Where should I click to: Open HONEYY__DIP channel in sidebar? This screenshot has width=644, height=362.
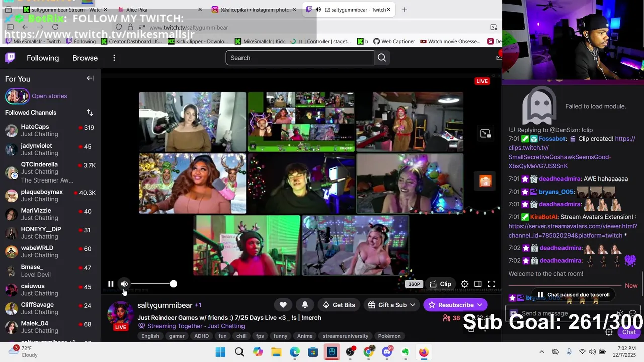pos(50,233)
